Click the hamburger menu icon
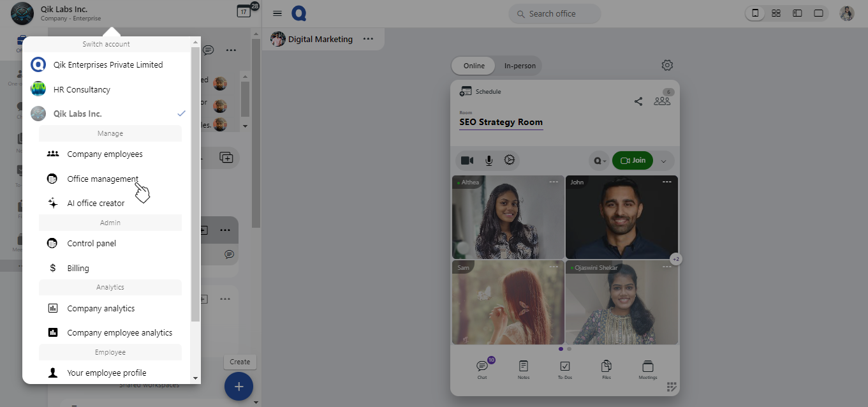The width and height of the screenshot is (868, 407). click(277, 13)
